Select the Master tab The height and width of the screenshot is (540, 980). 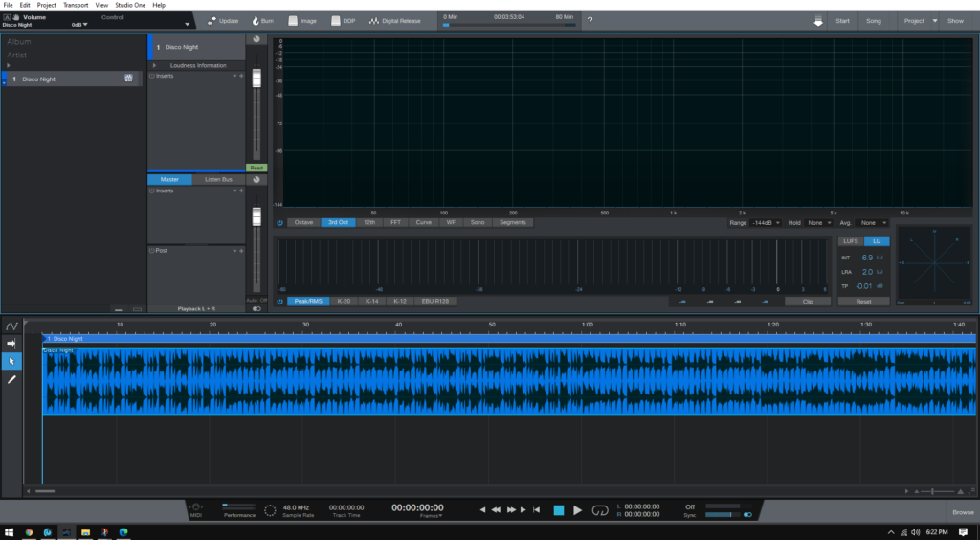[169, 179]
